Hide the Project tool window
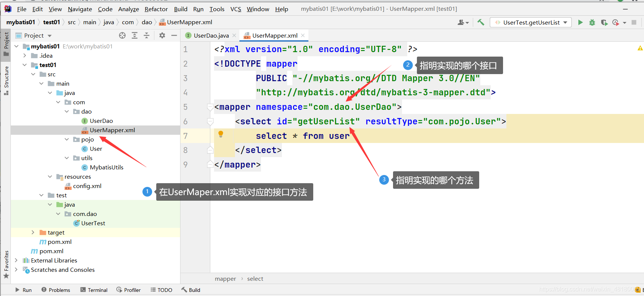Viewport: 644px width, 296px height. coord(174,35)
